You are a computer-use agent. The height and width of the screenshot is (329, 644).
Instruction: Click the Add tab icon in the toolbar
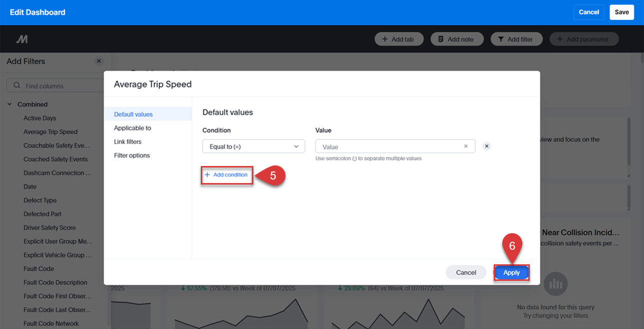tap(385, 39)
